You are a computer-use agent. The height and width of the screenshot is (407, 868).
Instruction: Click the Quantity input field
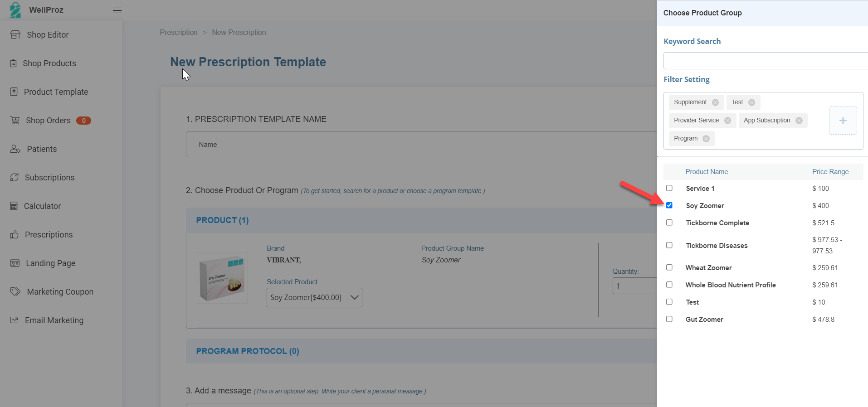click(635, 286)
